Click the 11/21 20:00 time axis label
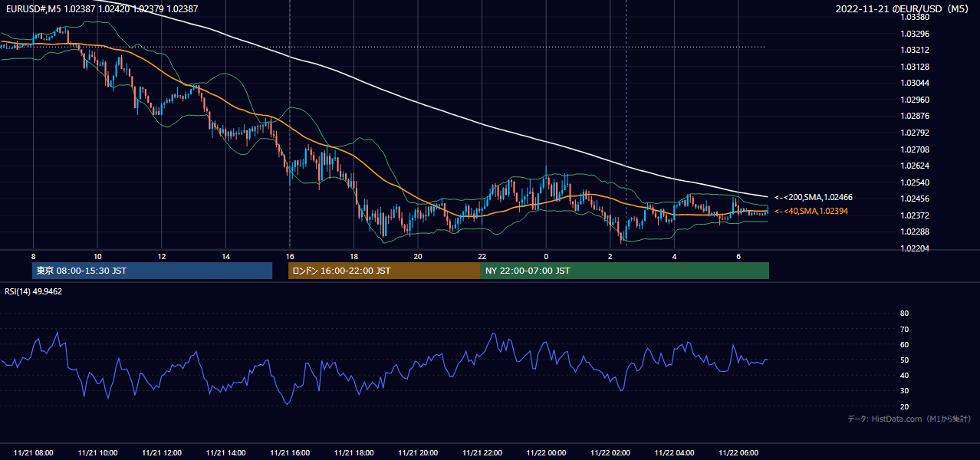 [418, 453]
